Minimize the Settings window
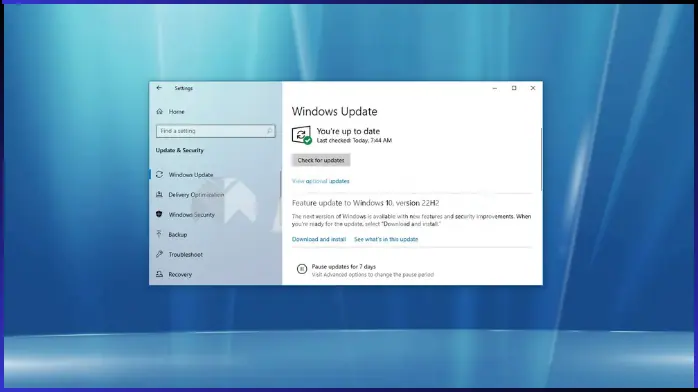This screenshot has width=698, height=392. click(x=495, y=88)
